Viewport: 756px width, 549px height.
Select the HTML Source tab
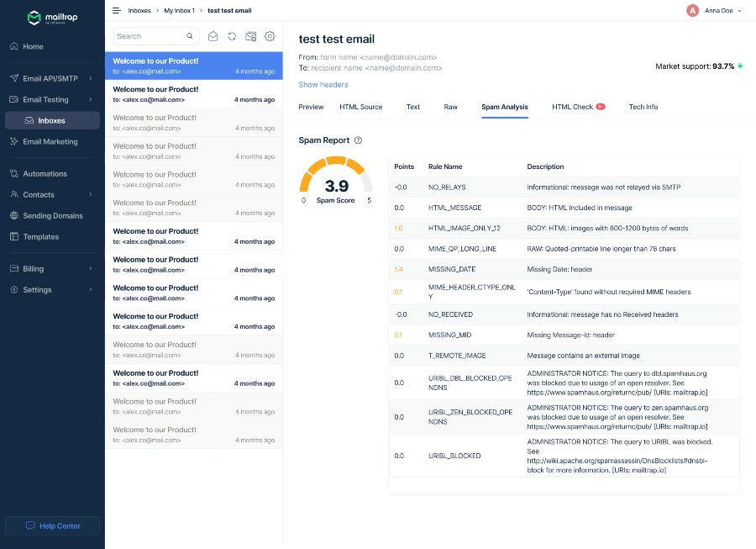[x=360, y=107]
